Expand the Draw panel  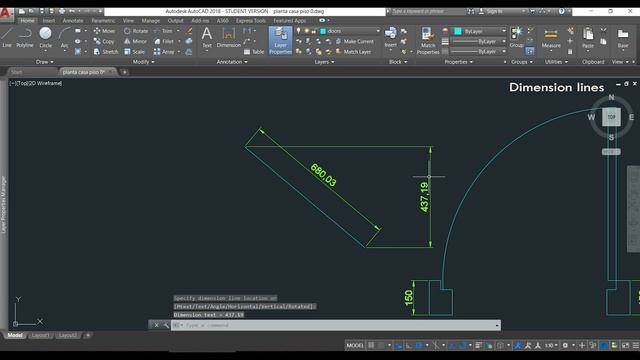(44, 62)
